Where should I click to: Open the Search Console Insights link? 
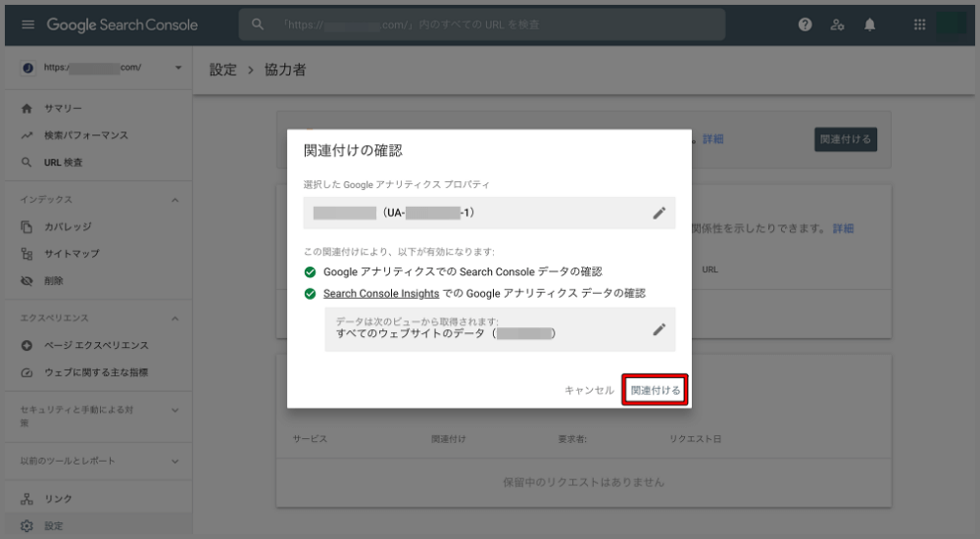tap(381, 293)
